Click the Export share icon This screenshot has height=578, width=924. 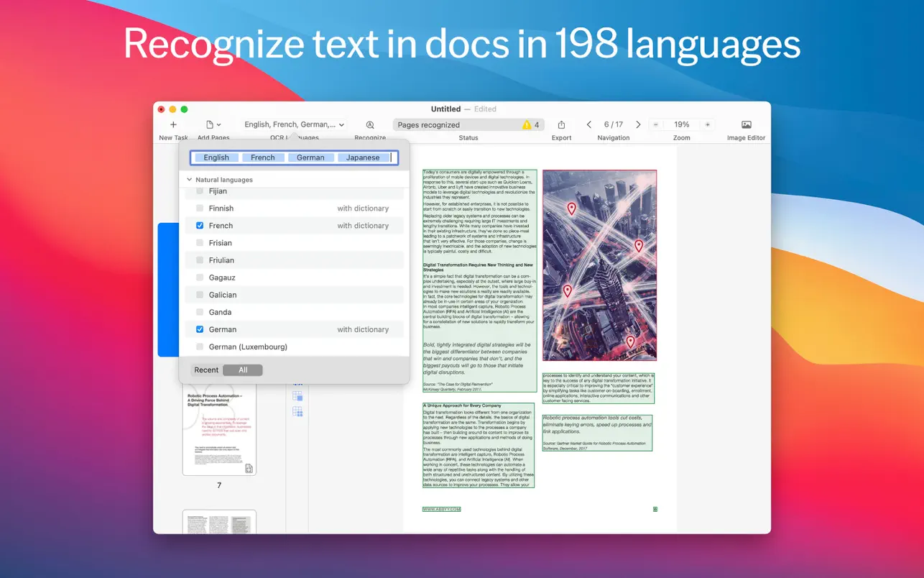[561, 124]
